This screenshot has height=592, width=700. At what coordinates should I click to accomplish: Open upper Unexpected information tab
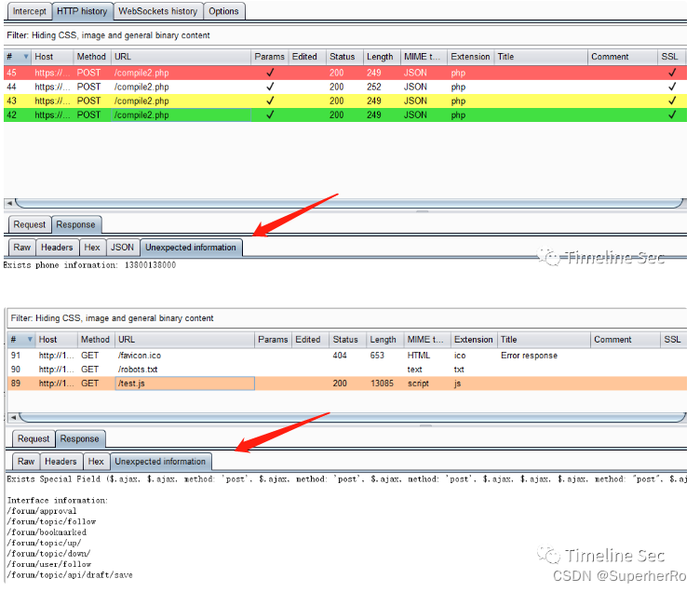point(191,248)
